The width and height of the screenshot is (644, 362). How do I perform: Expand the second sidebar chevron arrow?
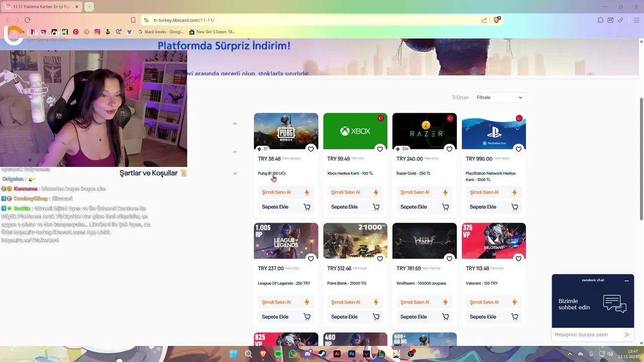point(235,152)
